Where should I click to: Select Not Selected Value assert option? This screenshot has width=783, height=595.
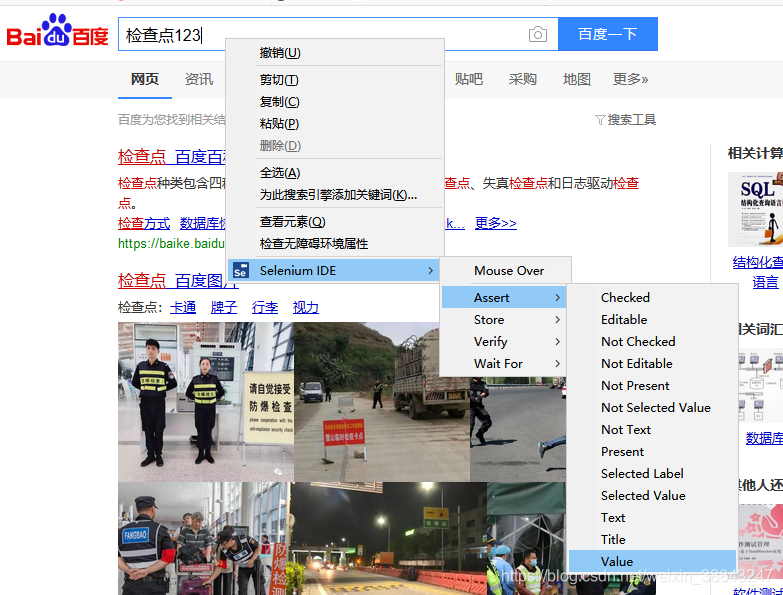click(x=652, y=407)
